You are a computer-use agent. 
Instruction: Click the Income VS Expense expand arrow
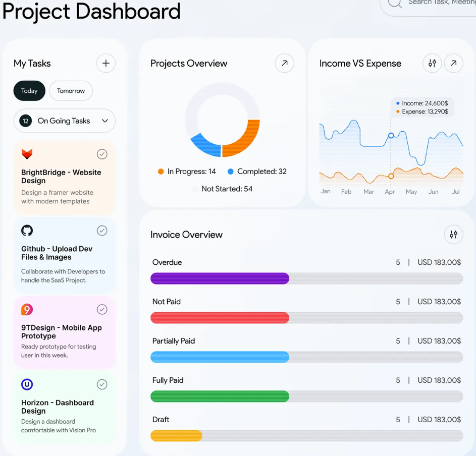pos(454,63)
